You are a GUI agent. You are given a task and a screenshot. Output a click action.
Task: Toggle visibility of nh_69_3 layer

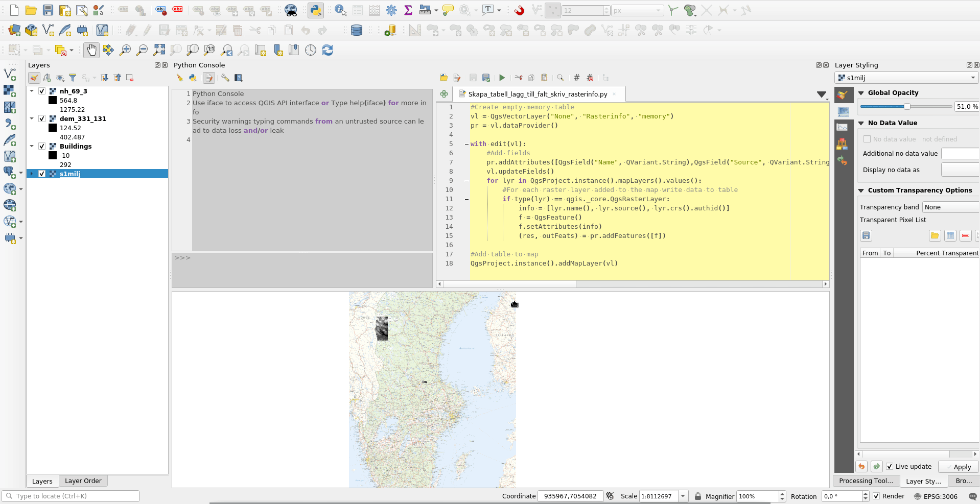(x=42, y=91)
